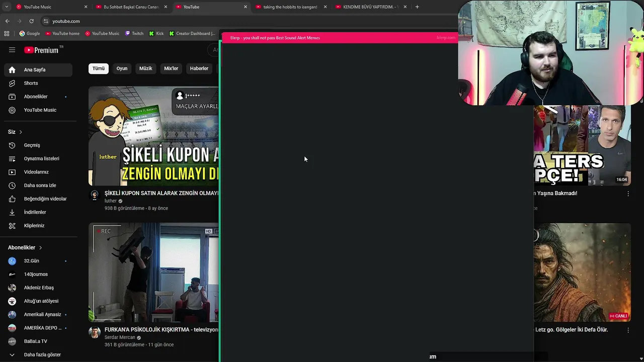Select the Müzik filter chip
Viewport: 644px width, 362px height.
pyautogui.click(x=145, y=68)
